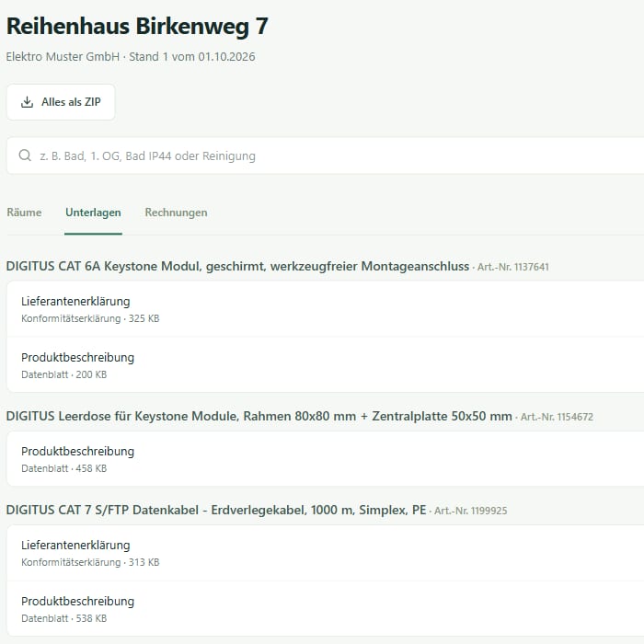Click the magnifier search icon
644x644 pixels.
pos(25,155)
